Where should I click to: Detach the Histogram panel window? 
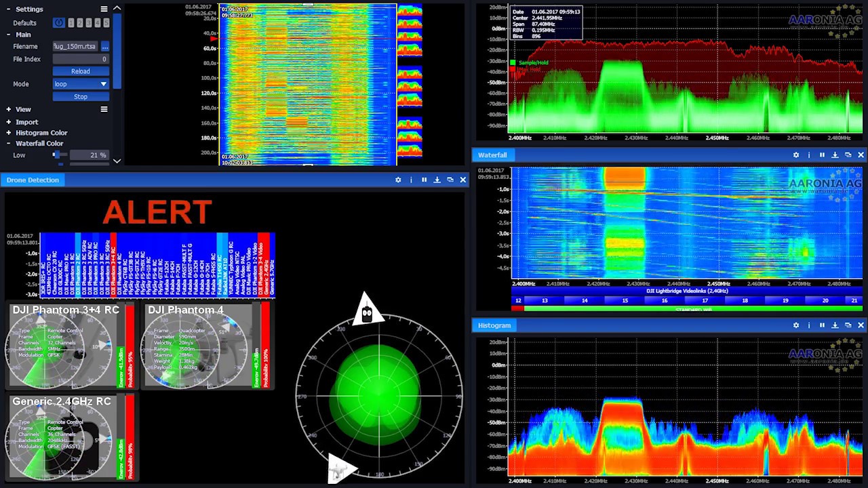(x=848, y=325)
